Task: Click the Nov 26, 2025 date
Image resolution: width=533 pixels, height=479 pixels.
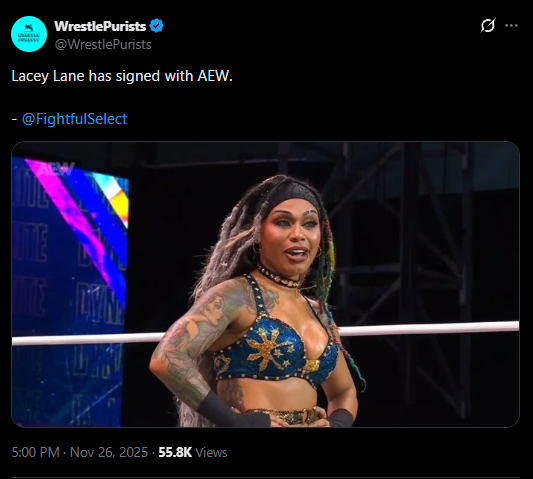Action: pos(109,452)
